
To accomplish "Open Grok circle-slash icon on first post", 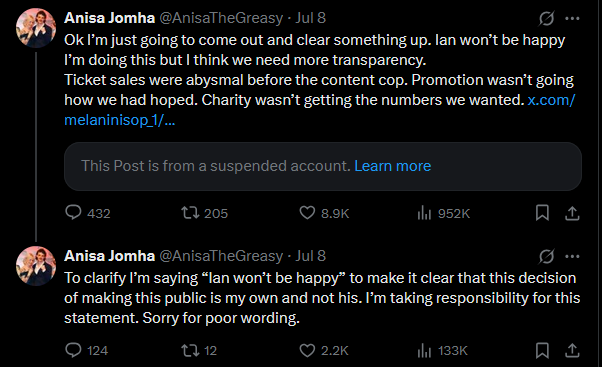I will click(x=546, y=18).
